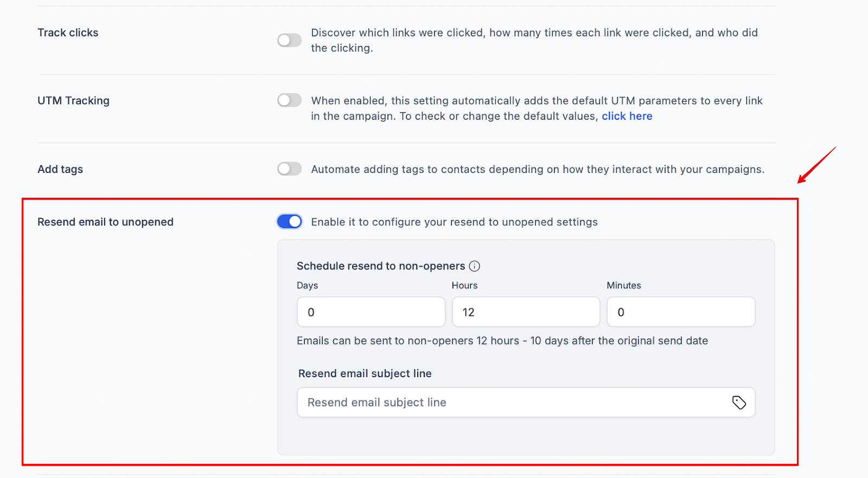The width and height of the screenshot is (868, 478).
Task: Enable the Track clicks toggle
Action: tap(289, 40)
